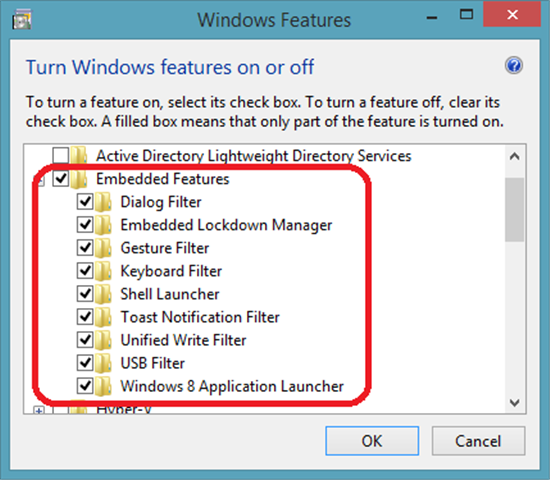The image size is (550, 480).
Task: Click the Gesture Filter folder icon
Action: [103, 248]
